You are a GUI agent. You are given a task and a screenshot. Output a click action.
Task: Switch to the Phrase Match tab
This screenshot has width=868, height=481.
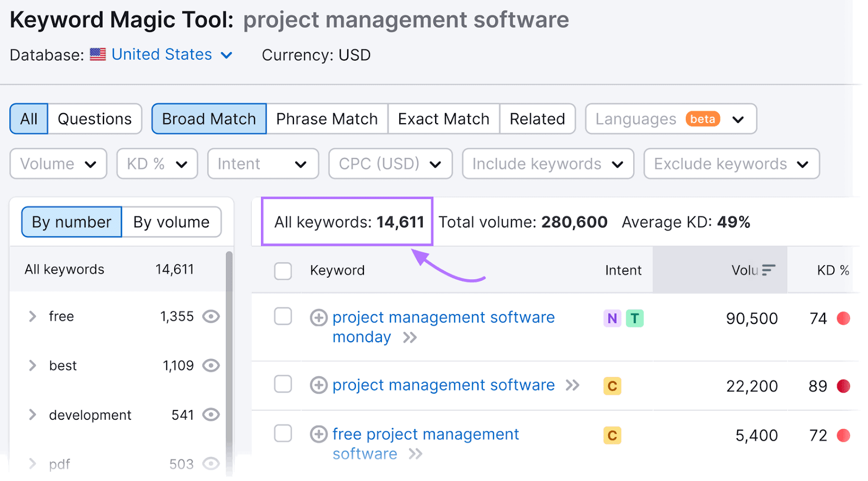[x=327, y=119]
